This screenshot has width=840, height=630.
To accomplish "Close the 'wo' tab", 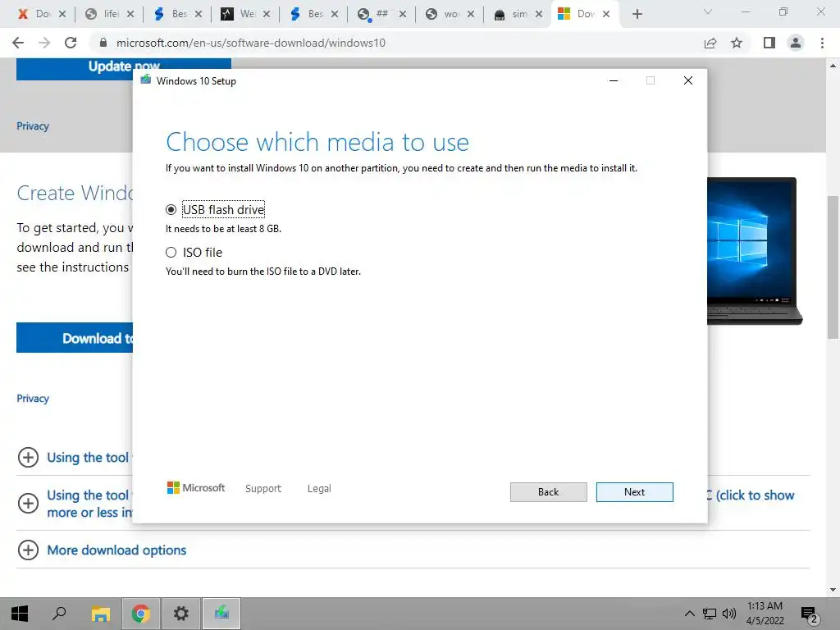I will (471, 15).
